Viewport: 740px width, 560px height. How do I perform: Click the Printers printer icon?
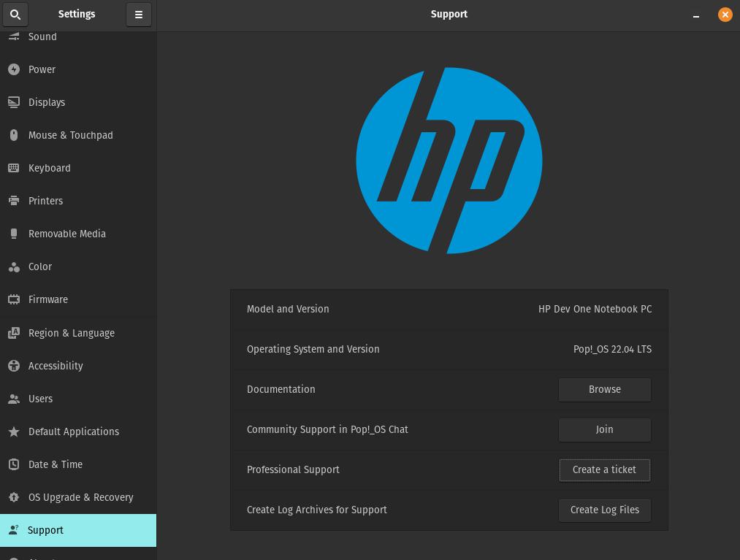tap(14, 201)
